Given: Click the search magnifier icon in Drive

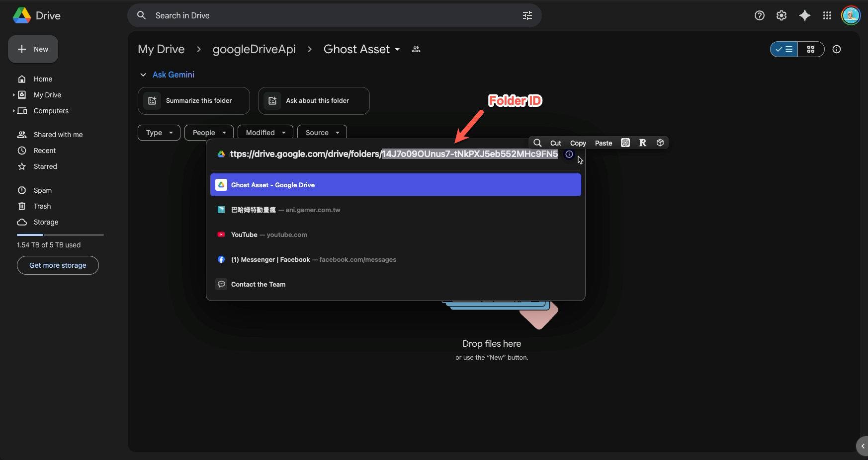Looking at the screenshot, I should tap(142, 15).
